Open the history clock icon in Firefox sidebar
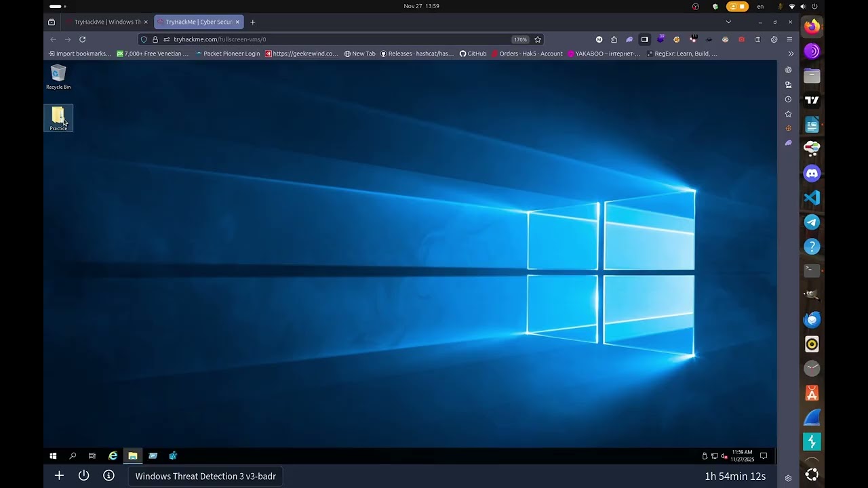The width and height of the screenshot is (868, 488). (x=788, y=99)
